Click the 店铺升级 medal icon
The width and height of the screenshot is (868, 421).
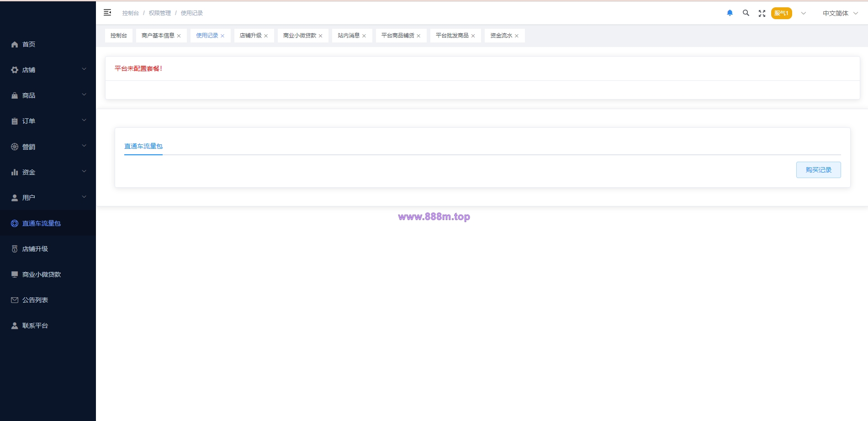[15, 249]
